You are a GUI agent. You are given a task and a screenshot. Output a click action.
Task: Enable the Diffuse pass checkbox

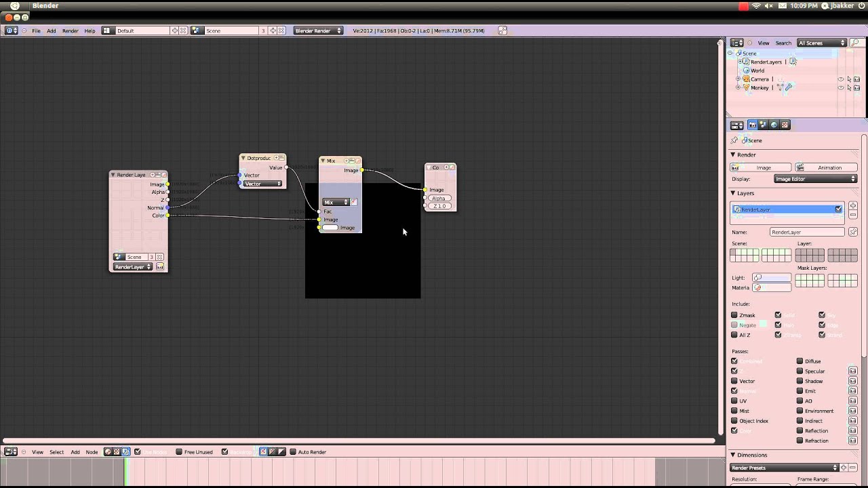[x=800, y=361]
